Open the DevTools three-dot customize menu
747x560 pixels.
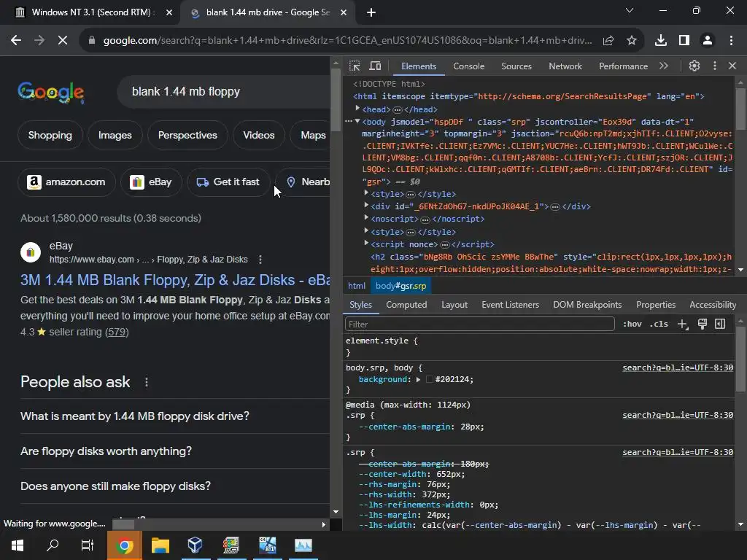click(x=715, y=66)
